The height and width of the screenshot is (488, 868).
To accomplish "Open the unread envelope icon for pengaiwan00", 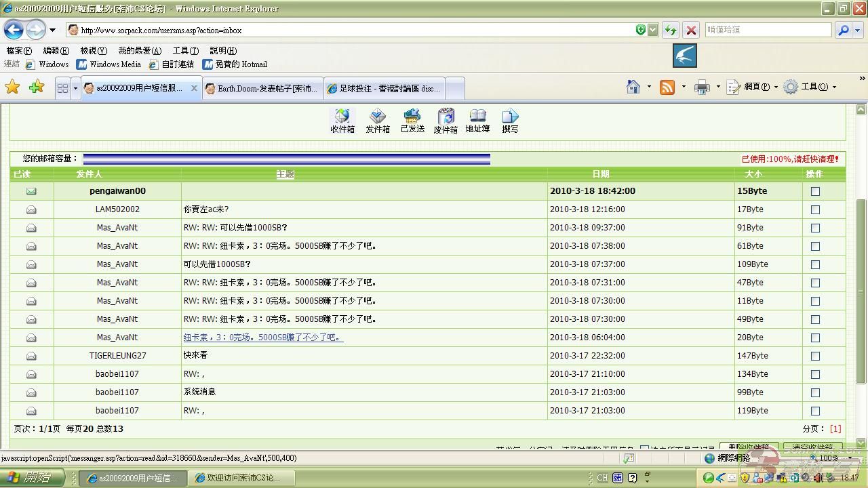I will point(31,190).
